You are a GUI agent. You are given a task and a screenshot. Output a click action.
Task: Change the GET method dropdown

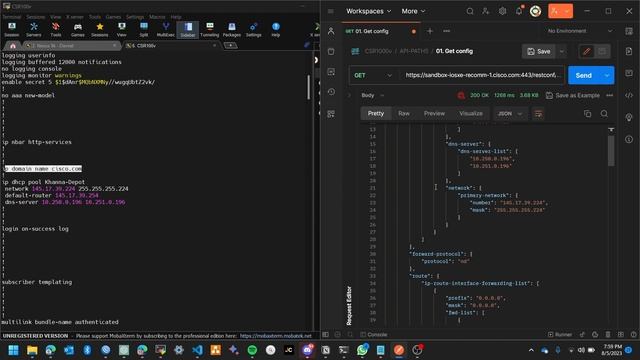coord(373,76)
